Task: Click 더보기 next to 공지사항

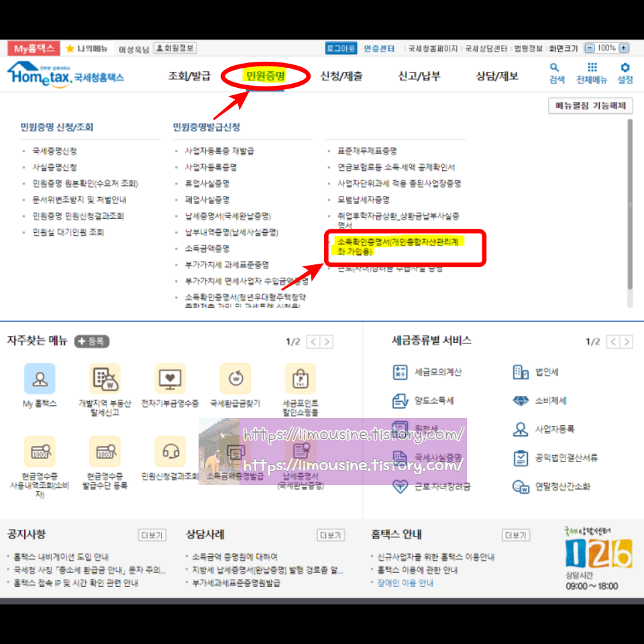Action: pos(152,535)
